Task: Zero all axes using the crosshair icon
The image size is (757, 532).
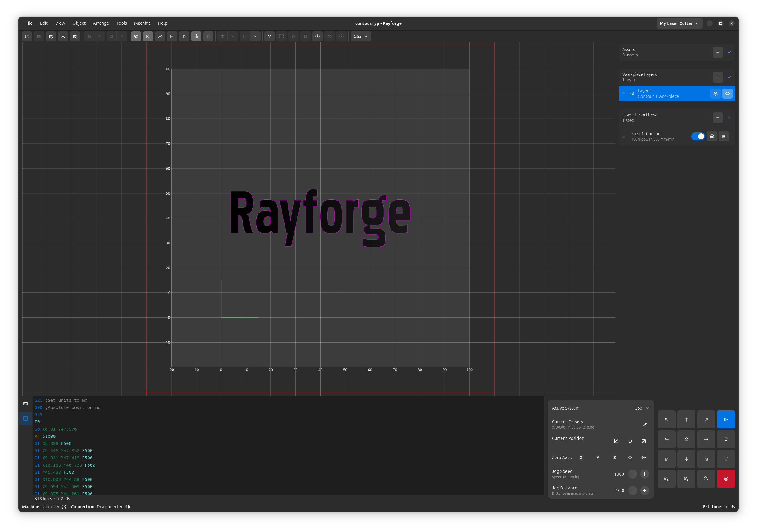Action: coord(630,458)
